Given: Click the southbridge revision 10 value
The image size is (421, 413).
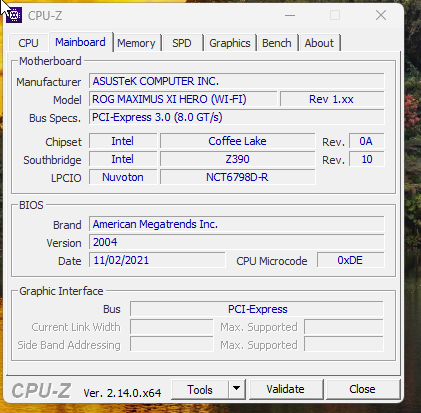Looking at the screenshot, I should pyautogui.click(x=366, y=159).
